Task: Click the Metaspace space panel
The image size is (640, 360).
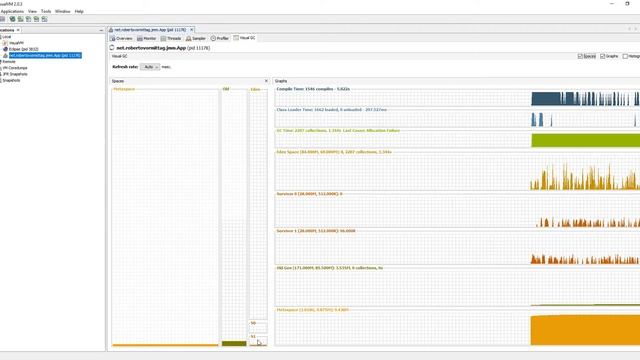Action: click(x=165, y=218)
